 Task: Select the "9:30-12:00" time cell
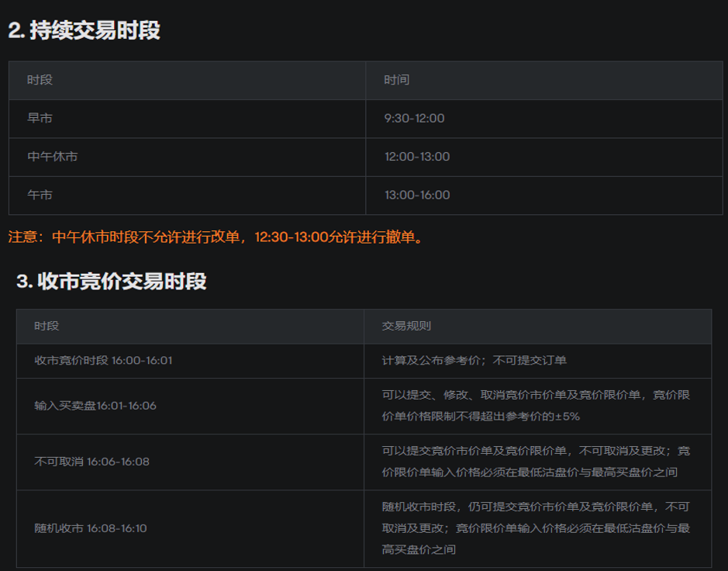[x=414, y=119]
